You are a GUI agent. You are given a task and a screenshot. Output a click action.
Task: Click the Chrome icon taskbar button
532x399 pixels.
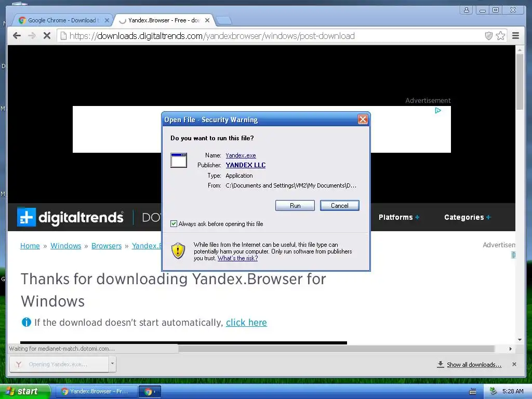click(150, 392)
